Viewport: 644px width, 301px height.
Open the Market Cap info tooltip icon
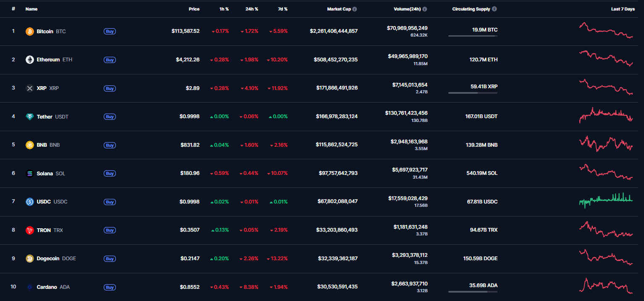click(x=355, y=9)
